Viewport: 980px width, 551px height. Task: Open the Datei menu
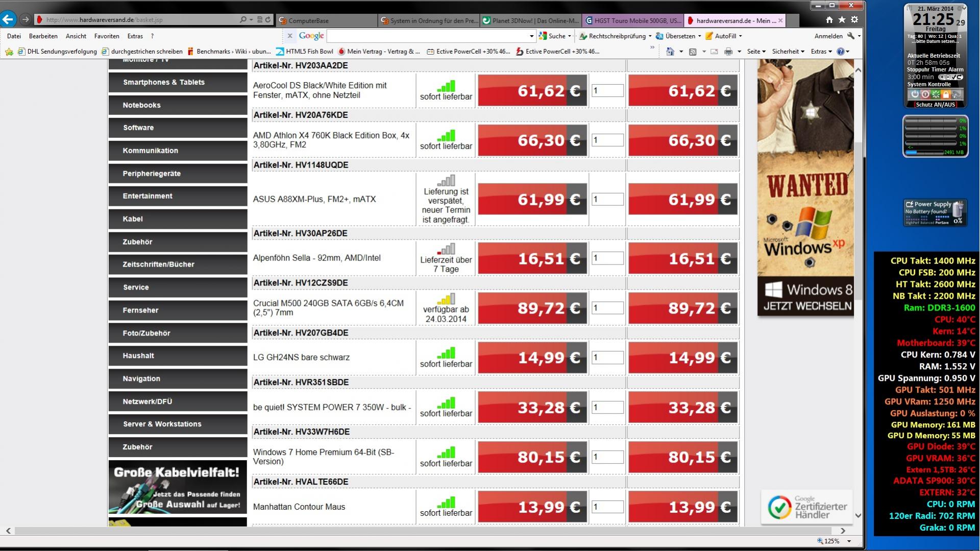click(14, 36)
